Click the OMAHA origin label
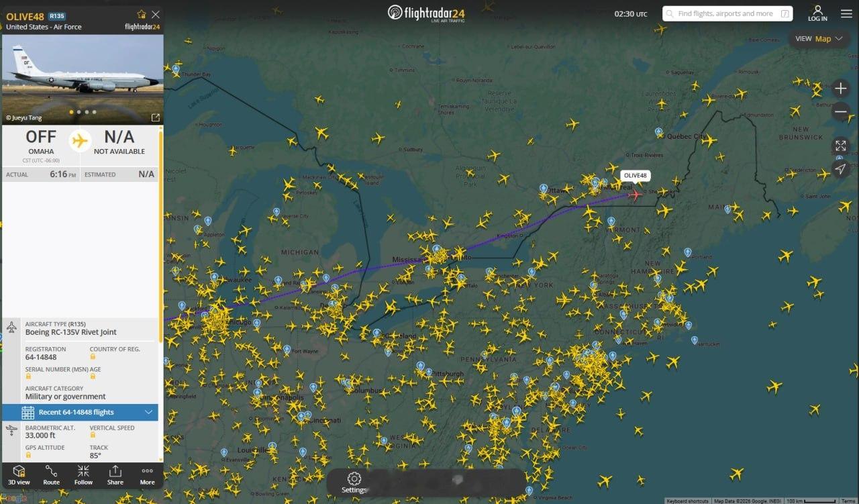The image size is (859, 504). (41, 152)
